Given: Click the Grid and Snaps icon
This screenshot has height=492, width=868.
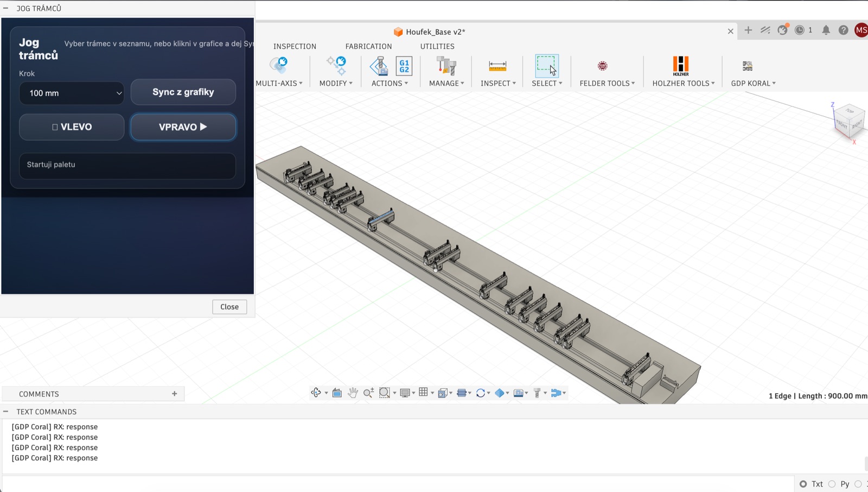Looking at the screenshot, I should tap(424, 392).
